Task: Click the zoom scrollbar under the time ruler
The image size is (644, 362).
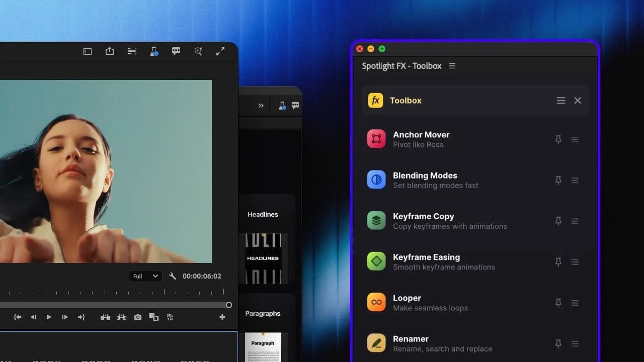Action: click(116, 305)
